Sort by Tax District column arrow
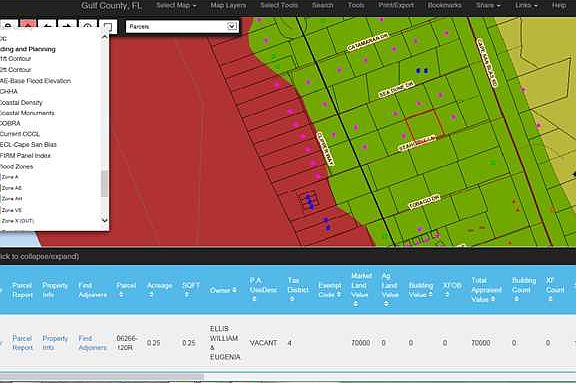This screenshot has height=383, width=576. (292, 299)
